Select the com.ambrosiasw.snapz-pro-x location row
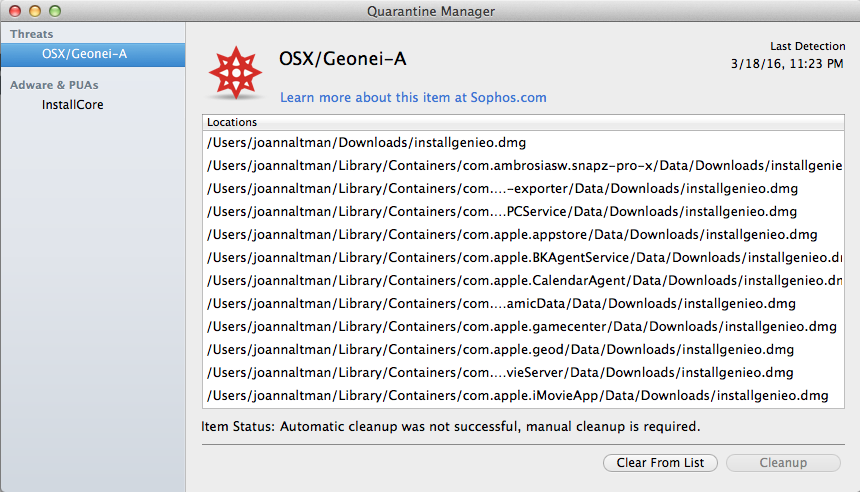 coord(523,166)
